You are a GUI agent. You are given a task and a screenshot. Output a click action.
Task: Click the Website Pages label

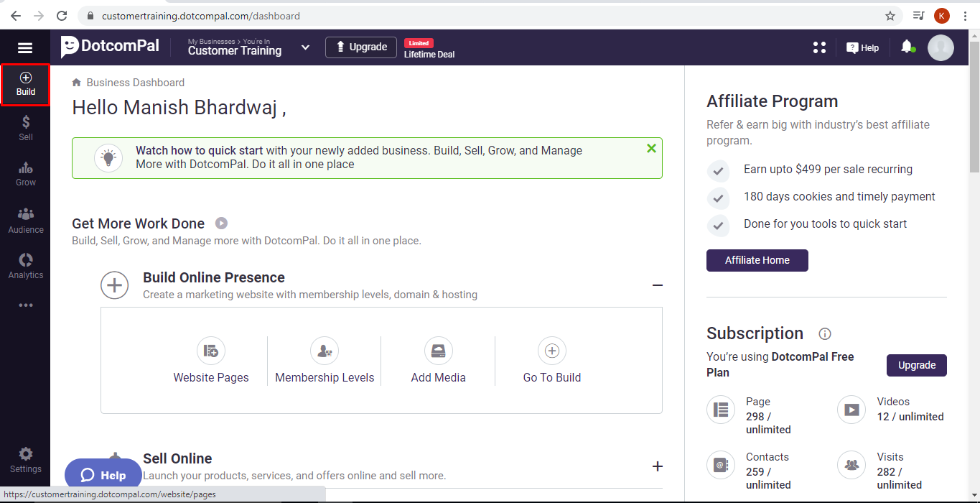pos(211,377)
